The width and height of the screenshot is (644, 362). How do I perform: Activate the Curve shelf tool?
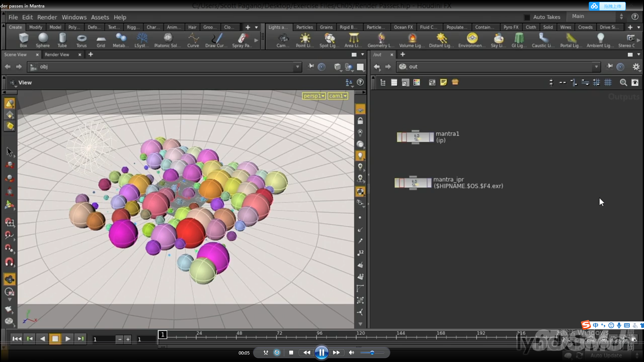coord(193,40)
